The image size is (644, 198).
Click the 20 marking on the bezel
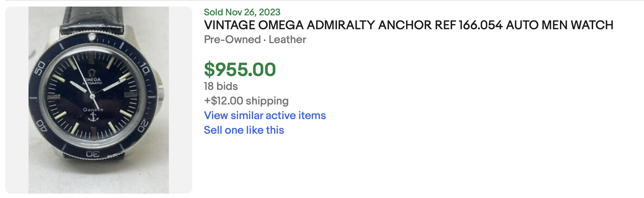click(x=143, y=126)
